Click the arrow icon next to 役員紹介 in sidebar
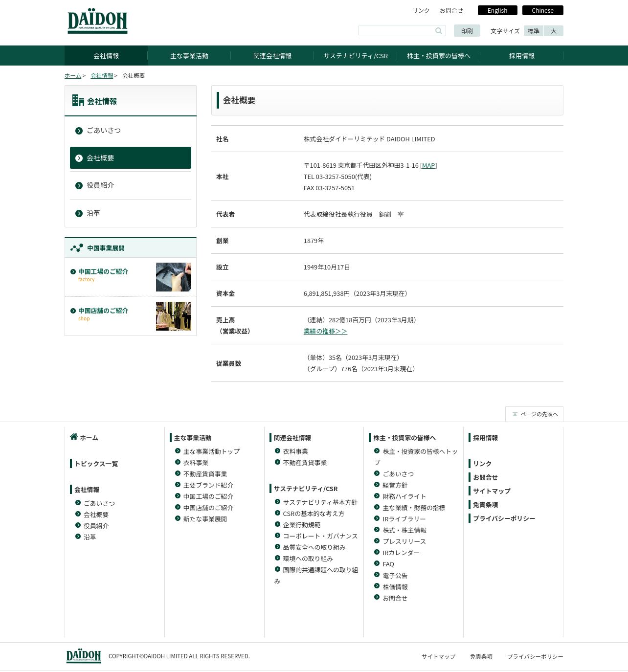This screenshot has width=628, height=672. coord(79,185)
